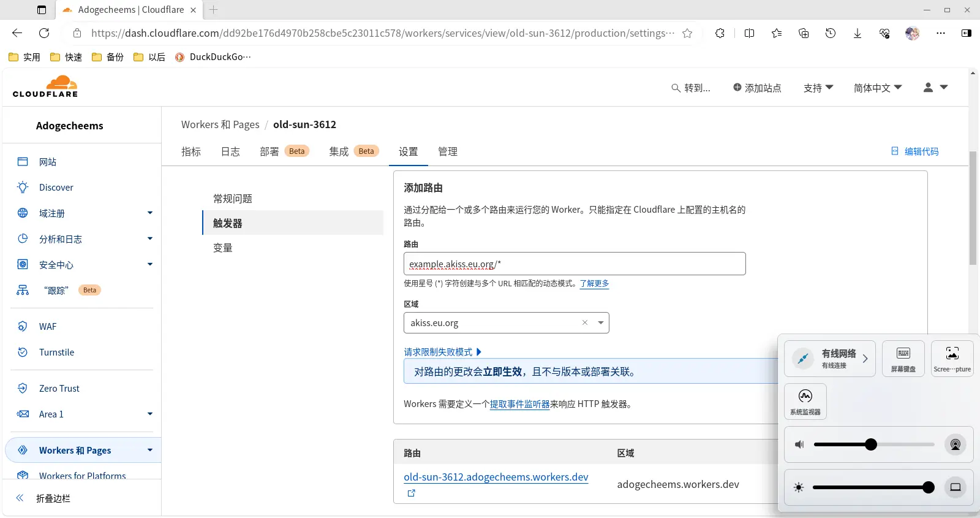Click the 路由 input field
The image size is (980, 518).
[575, 264]
